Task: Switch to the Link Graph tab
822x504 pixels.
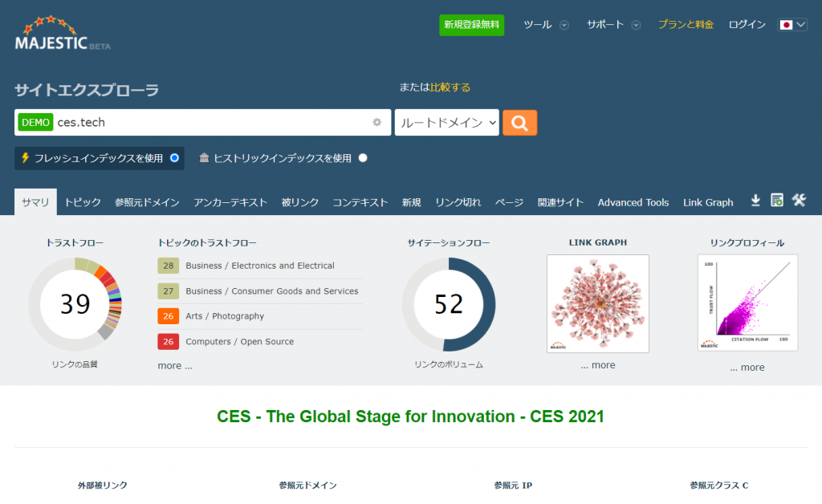Action: point(708,202)
